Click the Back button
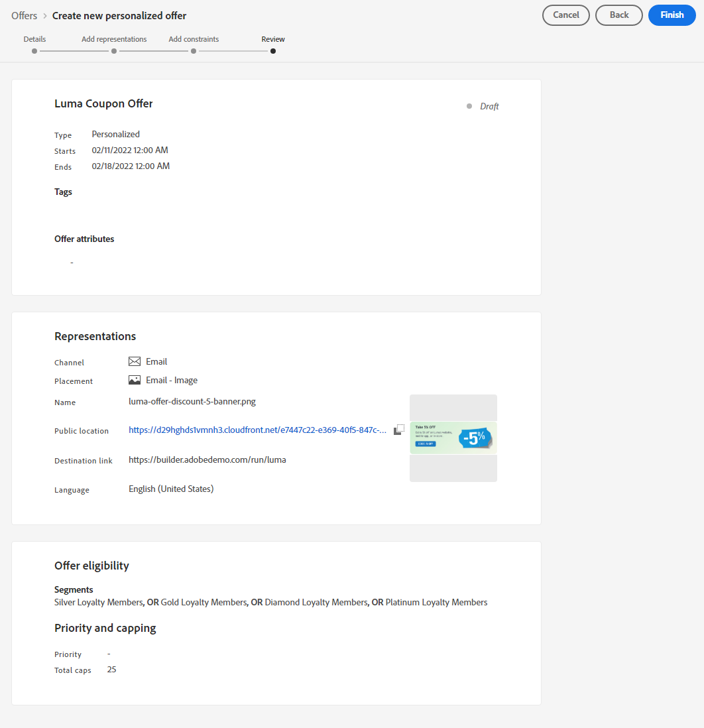The image size is (704, 728). point(618,15)
